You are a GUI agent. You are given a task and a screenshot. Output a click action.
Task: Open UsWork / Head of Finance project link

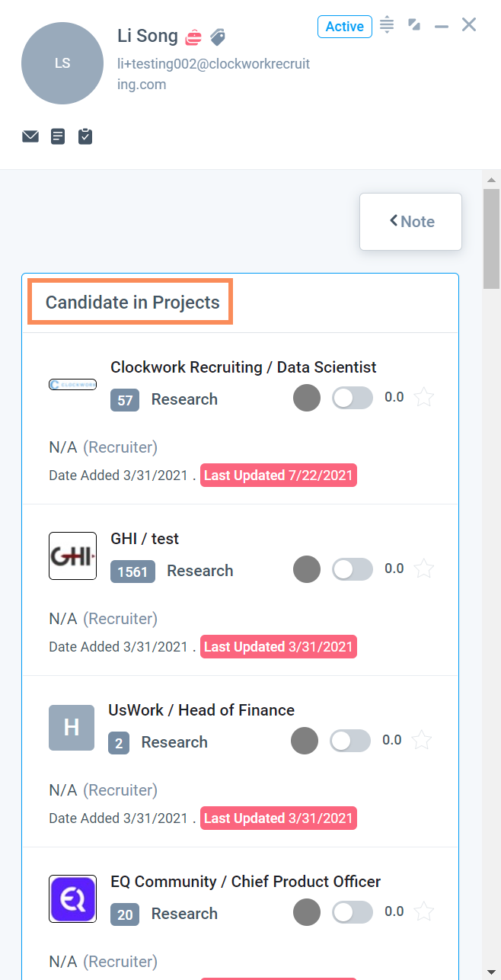[202, 710]
